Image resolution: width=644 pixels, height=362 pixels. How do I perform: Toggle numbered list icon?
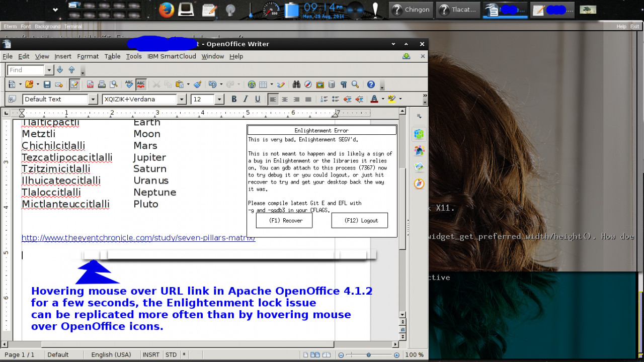tap(324, 99)
